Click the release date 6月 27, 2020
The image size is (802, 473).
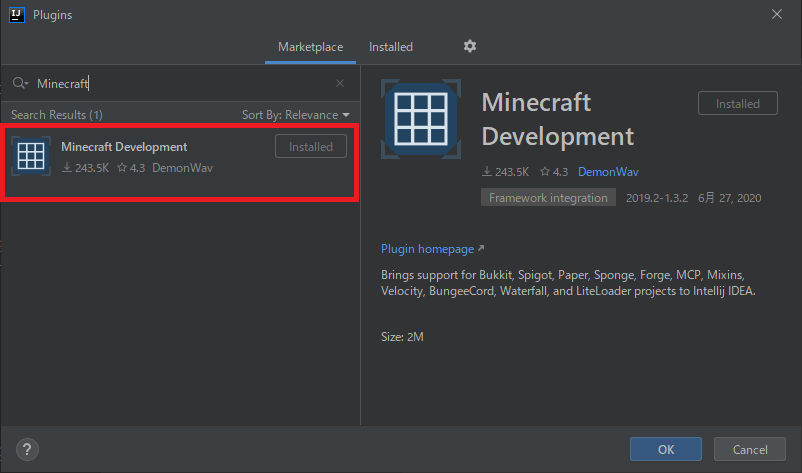click(729, 198)
